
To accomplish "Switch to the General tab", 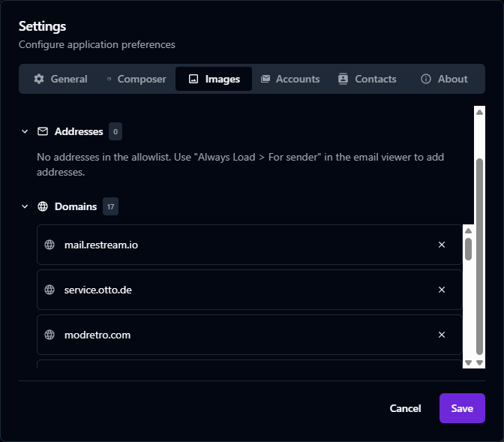I will click(61, 79).
